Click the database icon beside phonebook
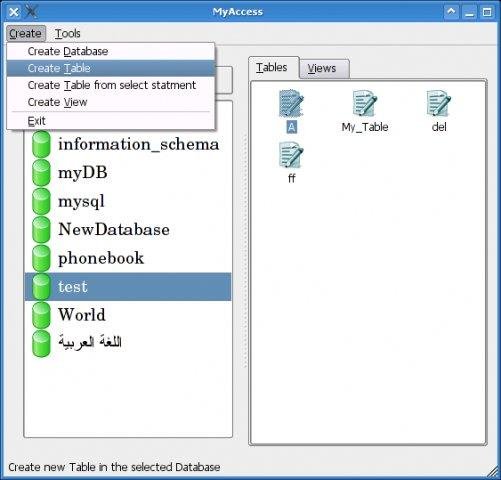This screenshot has height=480, width=501. click(x=41, y=258)
